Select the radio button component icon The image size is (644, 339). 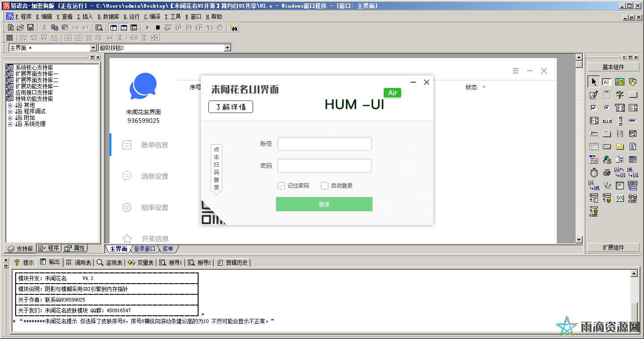pyautogui.click(x=606, y=108)
